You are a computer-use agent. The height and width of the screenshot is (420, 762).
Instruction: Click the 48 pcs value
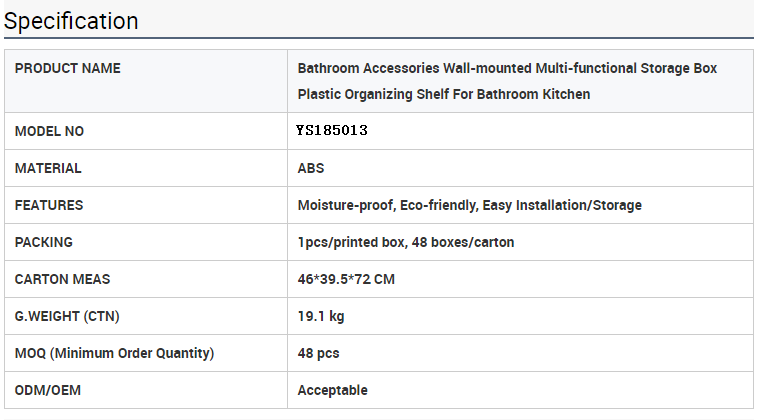tap(318, 353)
